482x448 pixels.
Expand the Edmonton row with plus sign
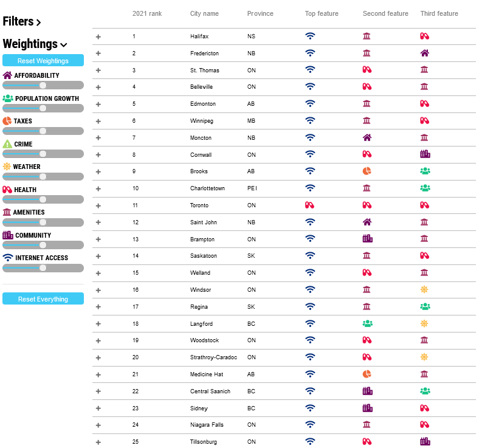98,104
